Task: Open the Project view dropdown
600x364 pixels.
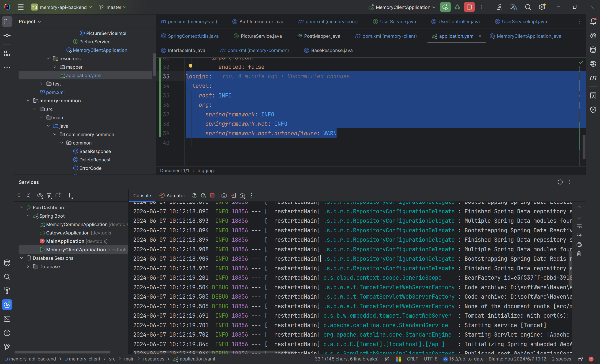Action: click(30, 21)
